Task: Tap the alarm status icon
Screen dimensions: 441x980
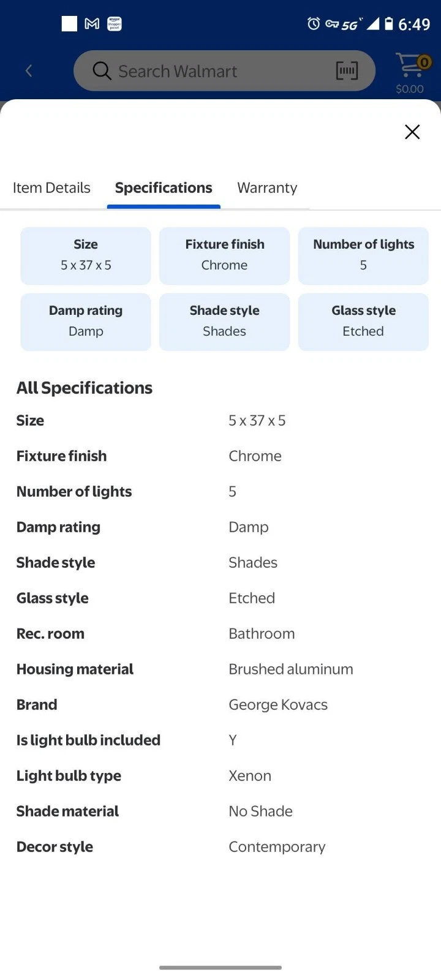Action: coord(314,24)
